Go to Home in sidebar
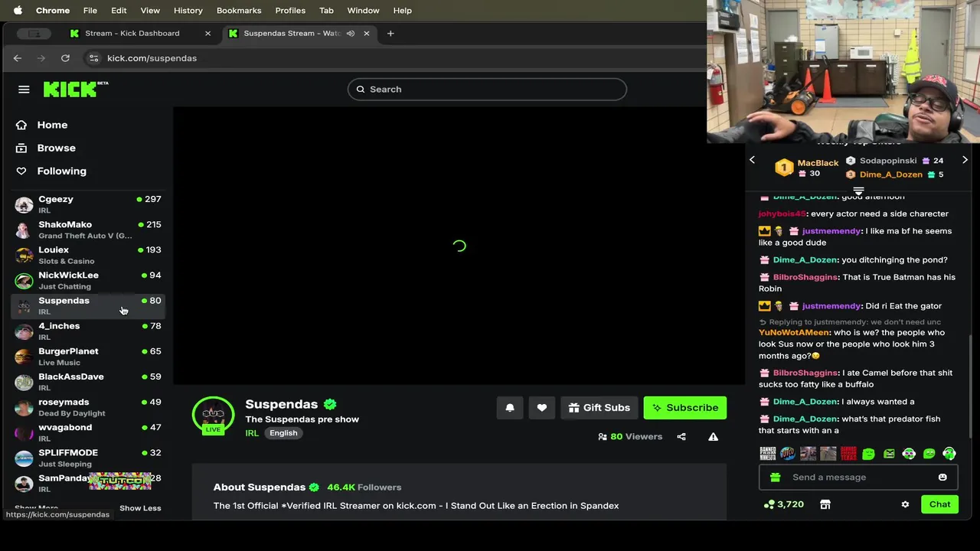 click(x=52, y=125)
